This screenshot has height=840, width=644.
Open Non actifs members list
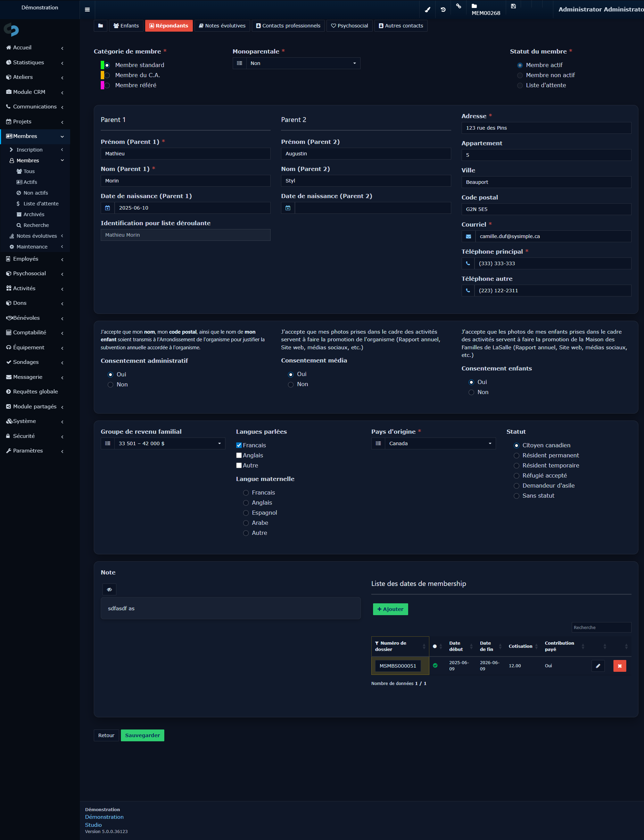[x=32, y=193]
